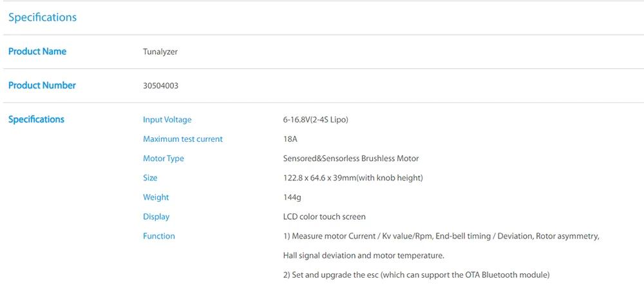Select the 144g weight value
Screen dimensions: 644x290
pos(292,197)
